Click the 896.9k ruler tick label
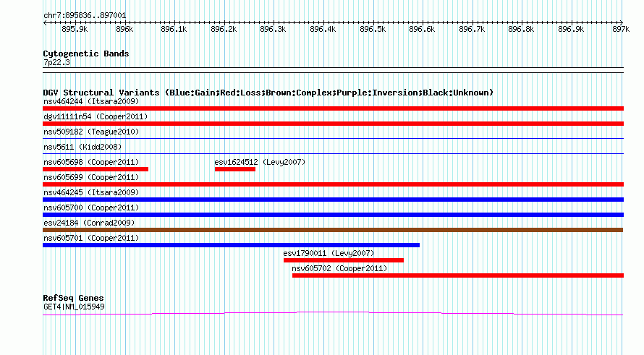644x355 pixels. pyautogui.click(x=571, y=29)
